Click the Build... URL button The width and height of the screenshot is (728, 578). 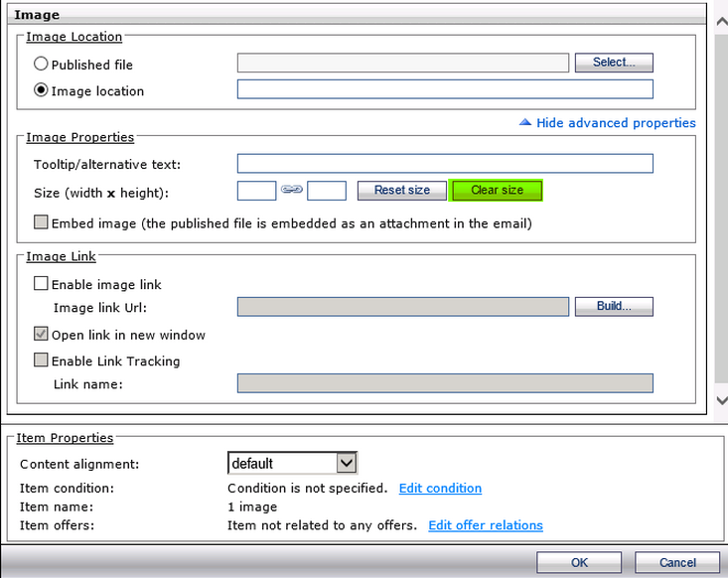click(613, 306)
